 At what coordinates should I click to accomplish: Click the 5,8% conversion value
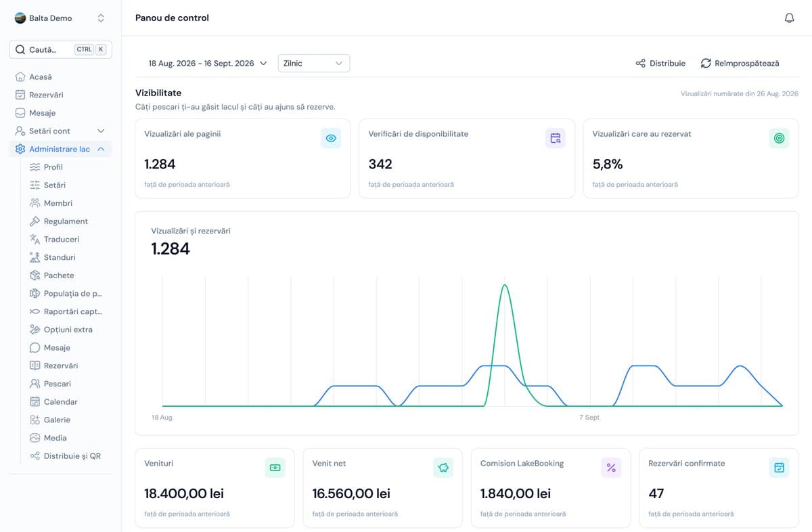(x=608, y=164)
